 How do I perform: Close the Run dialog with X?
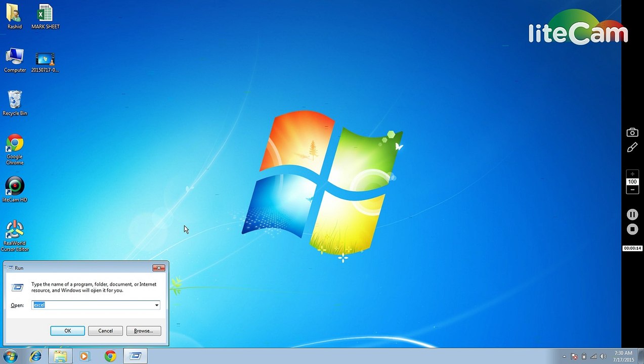159,268
